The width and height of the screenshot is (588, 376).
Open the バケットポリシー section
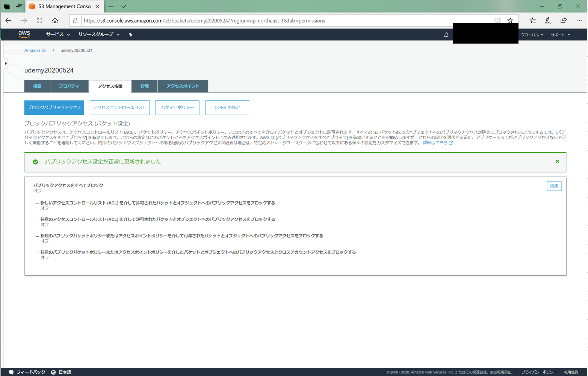[x=177, y=107]
